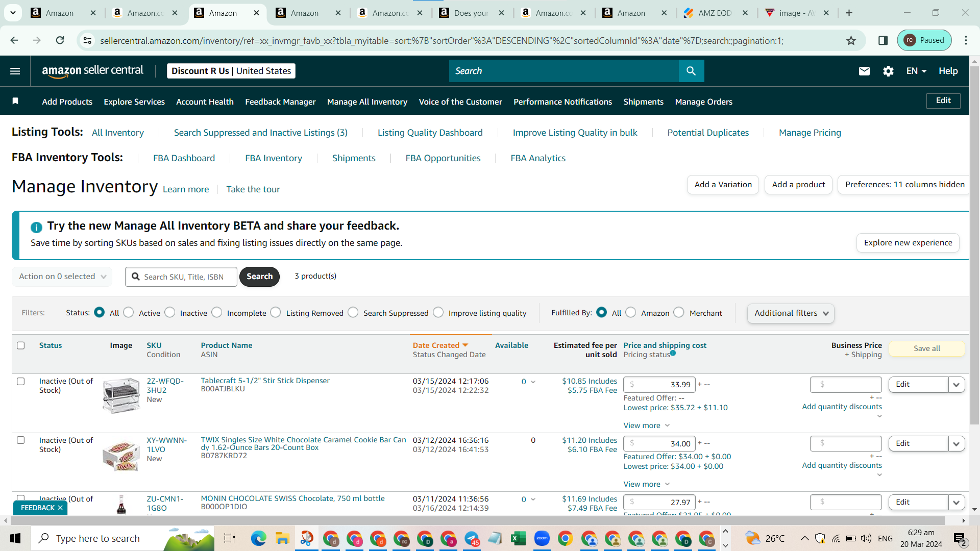Open File Explorer from the taskbar
The width and height of the screenshot is (980, 551).
point(282,538)
